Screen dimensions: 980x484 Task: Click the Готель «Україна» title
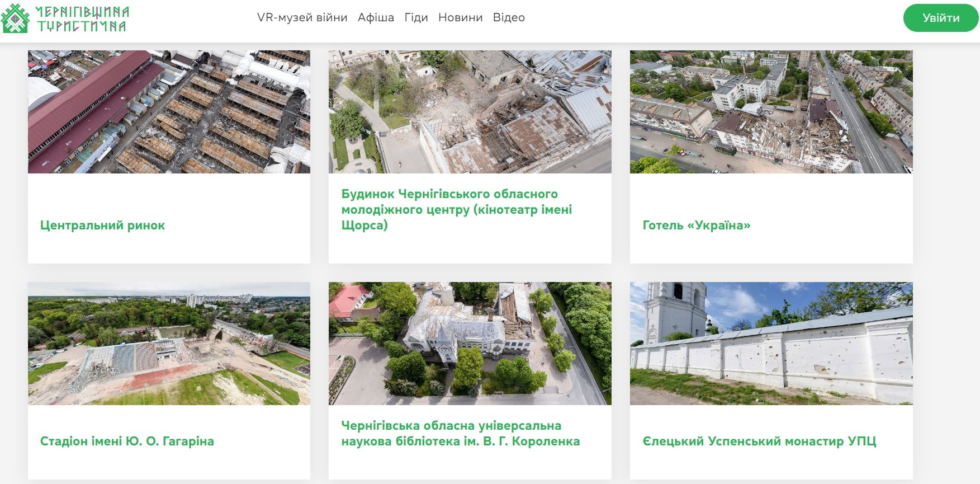click(696, 225)
